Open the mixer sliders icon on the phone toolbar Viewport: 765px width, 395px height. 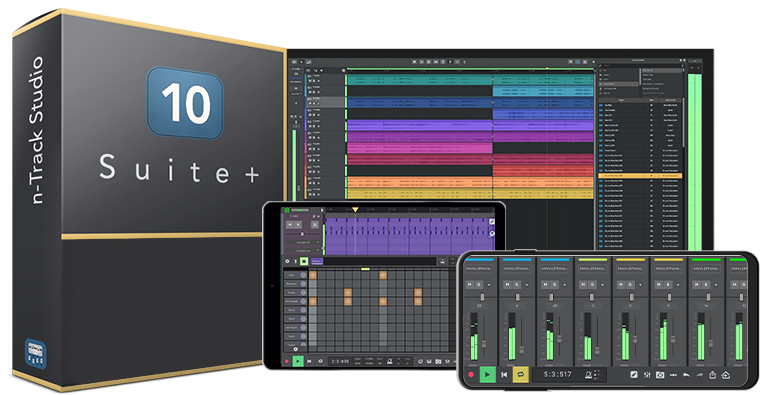(x=647, y=375)
